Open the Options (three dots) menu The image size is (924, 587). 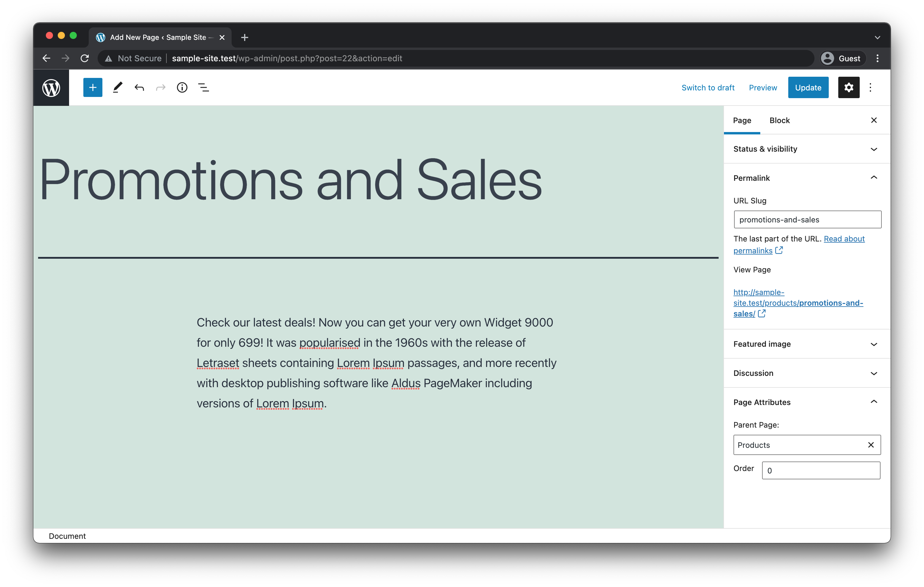click(870, 87)
